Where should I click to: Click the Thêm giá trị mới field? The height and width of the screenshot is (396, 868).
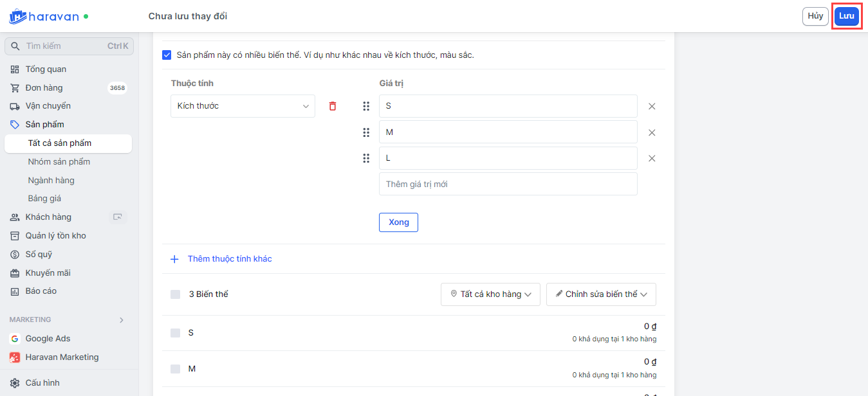[508, 184]
